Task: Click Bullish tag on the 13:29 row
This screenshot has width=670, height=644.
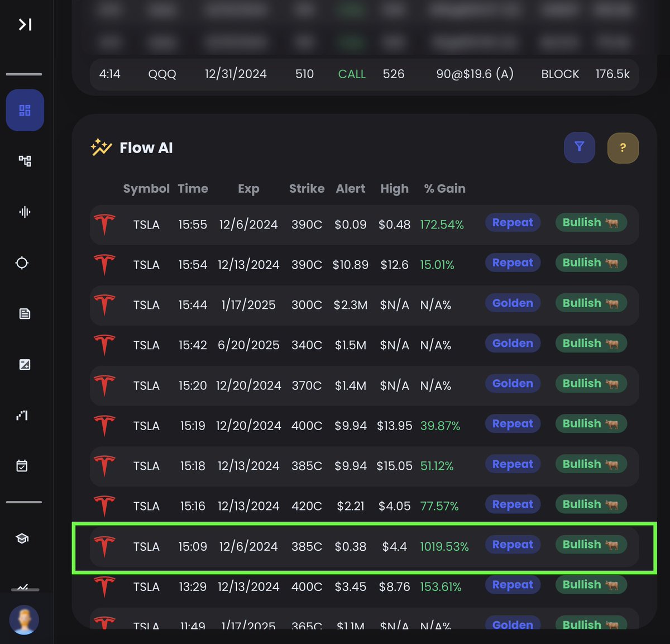Action: click(591, 585)
